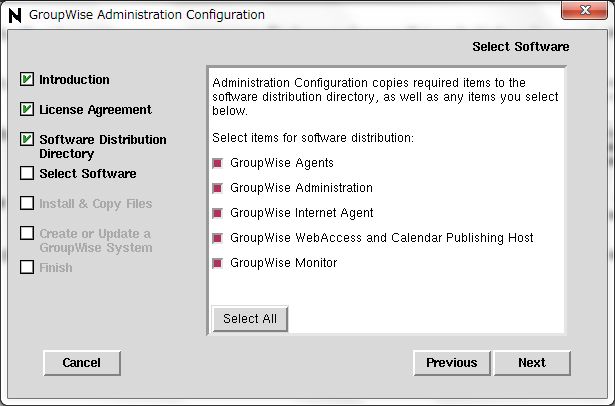Click the 'Install & Copy Files' label
This screenshot has width=615, height=406.
click(x=96, y=204)
